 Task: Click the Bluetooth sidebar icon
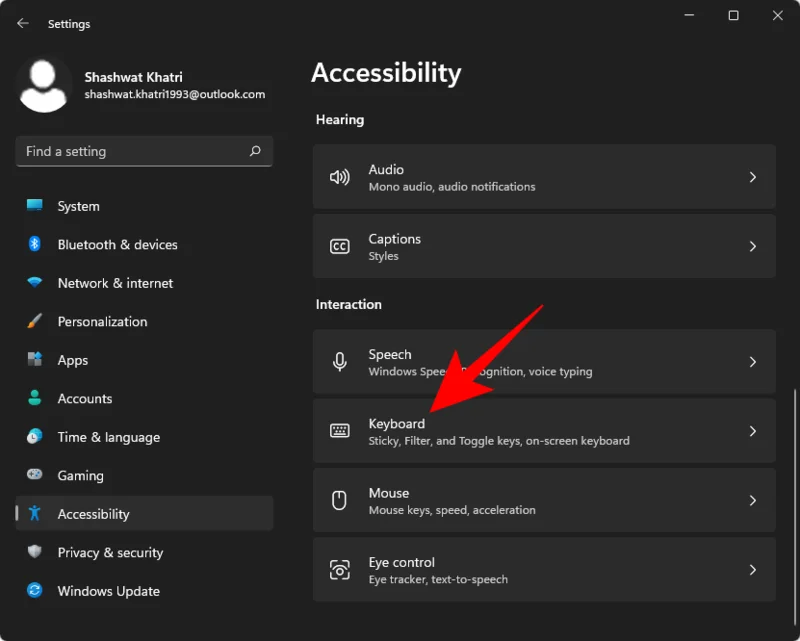coord(33,245)
